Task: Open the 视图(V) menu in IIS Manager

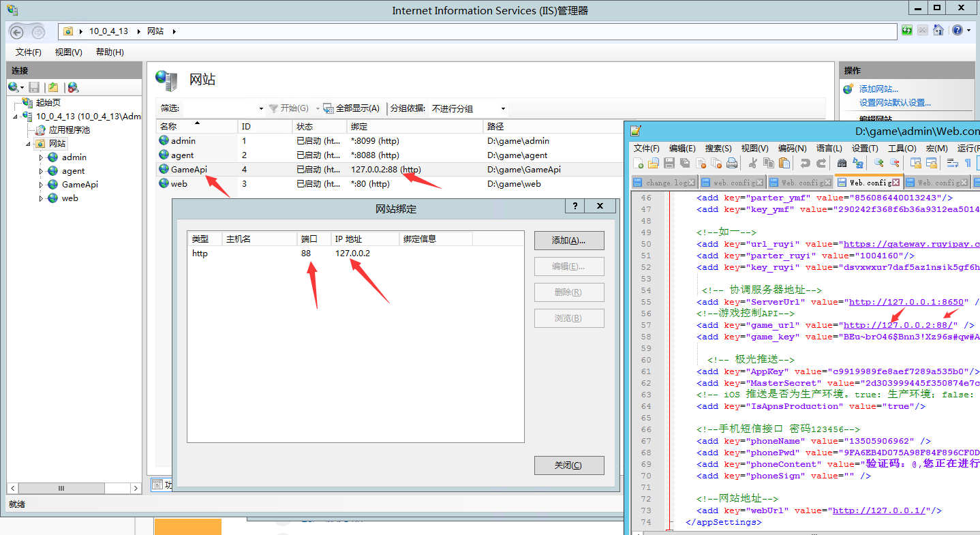Action: coord(68,52)
